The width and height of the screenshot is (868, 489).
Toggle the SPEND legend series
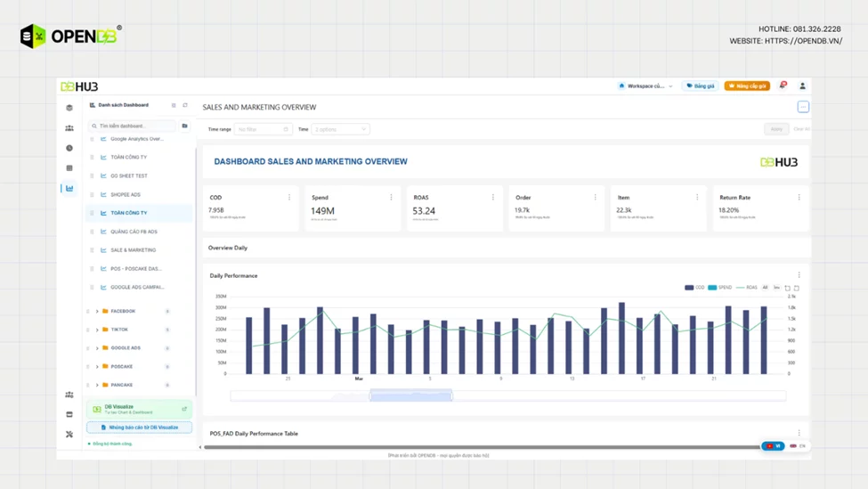[x=719, y=288]
